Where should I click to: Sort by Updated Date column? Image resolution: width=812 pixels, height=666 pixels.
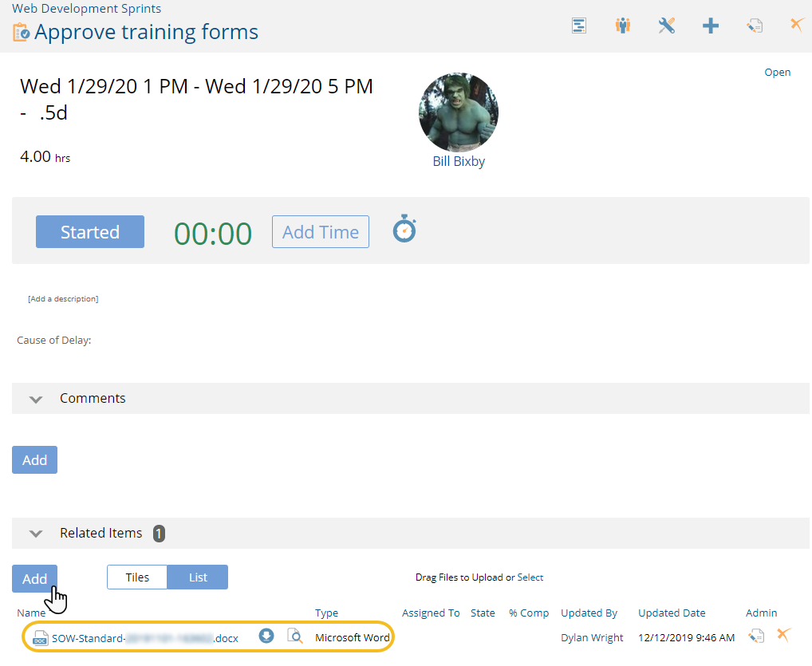[x=672, y=613]
